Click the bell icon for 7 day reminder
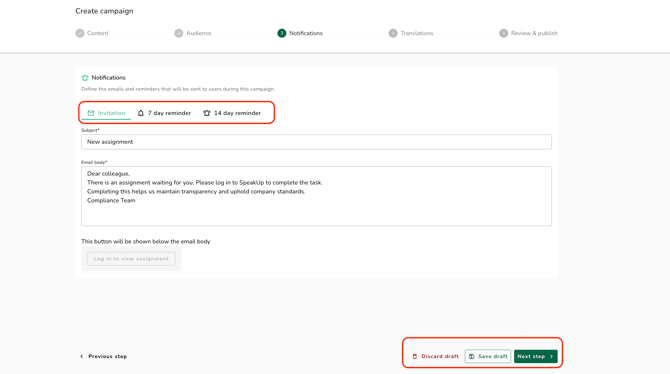This screenshot has width=670, height=374. (141, 113)
